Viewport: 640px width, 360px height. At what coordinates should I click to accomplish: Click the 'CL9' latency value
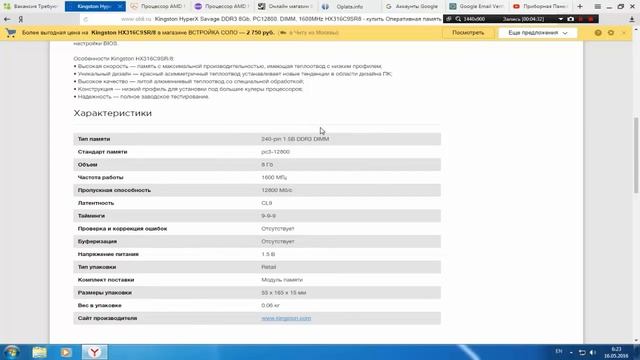267,203
